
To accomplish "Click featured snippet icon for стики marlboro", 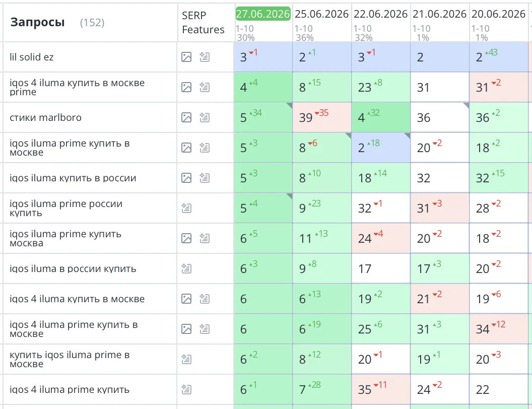I will (204, 117).
